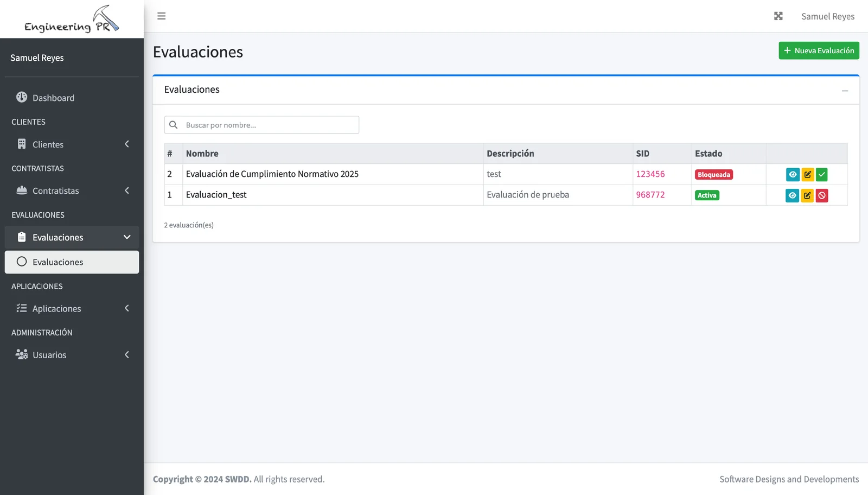This screenshot has width=868, height=495.
Task: Click SID value 968772
Action: (650, 195)
